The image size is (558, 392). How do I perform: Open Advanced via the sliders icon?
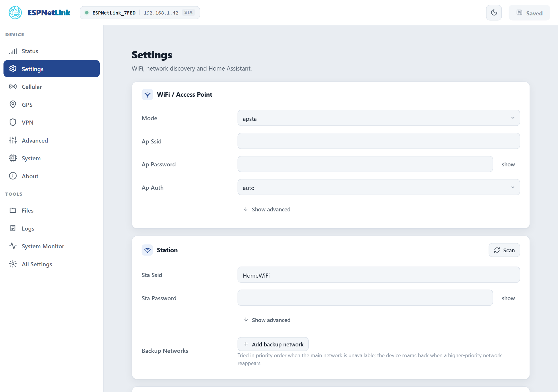[13, 140]
